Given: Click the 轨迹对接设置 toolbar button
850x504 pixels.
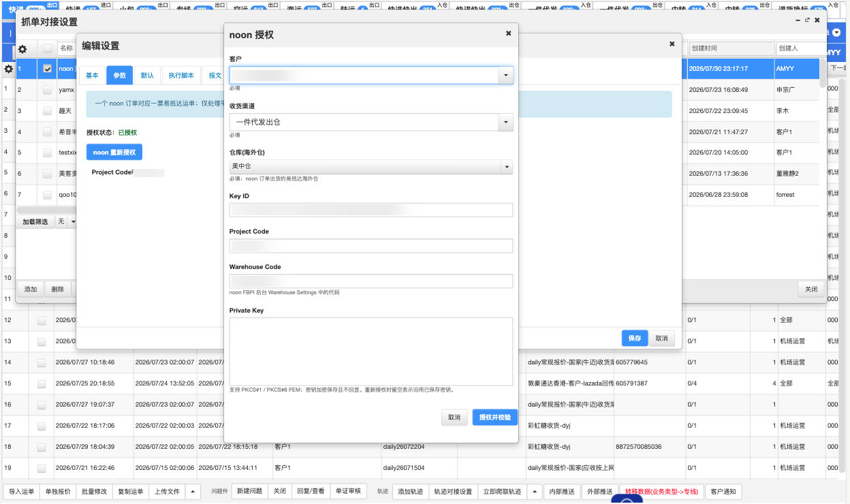Looking at the screenshot, I should [x=453, y=492].
